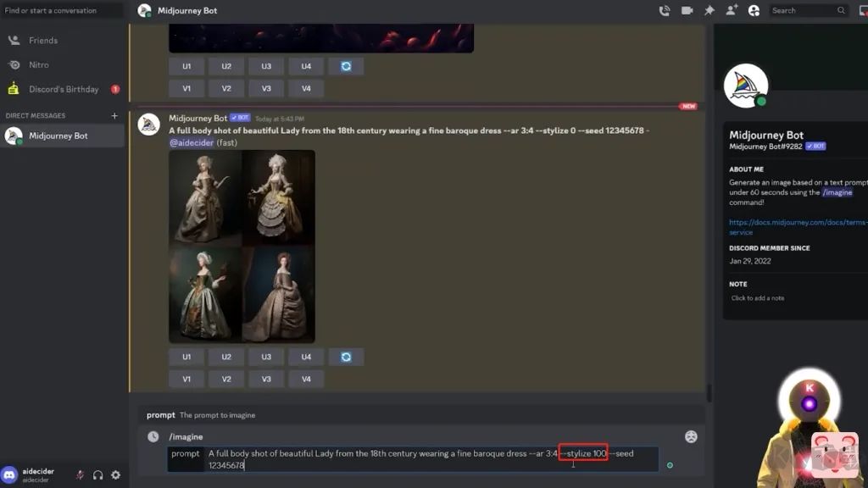Open Discord's Birthday page

(62, 89)
